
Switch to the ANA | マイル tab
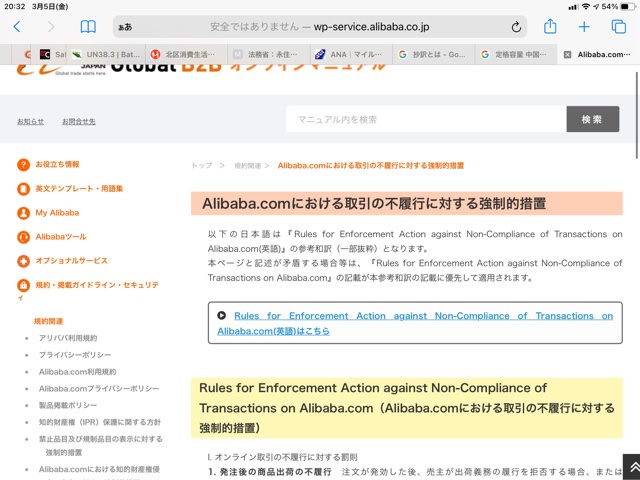tap(351, 54)
